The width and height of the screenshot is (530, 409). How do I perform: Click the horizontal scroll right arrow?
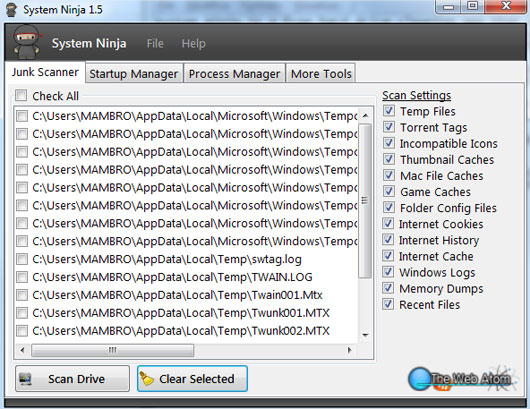(350, 350)
